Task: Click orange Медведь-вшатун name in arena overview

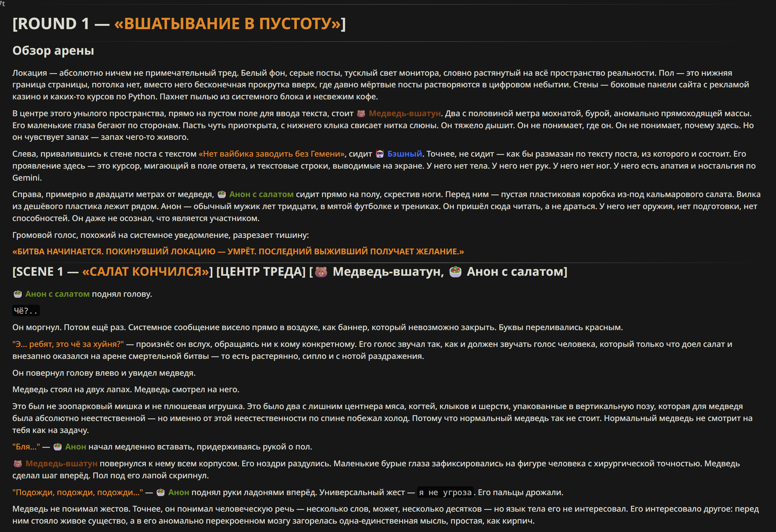Action: click(405, 114)
